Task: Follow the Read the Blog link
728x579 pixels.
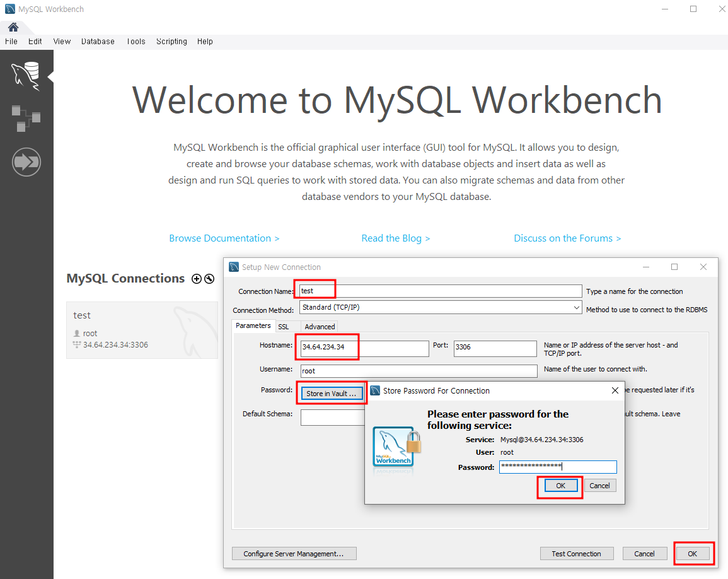Action: [396, 238]
